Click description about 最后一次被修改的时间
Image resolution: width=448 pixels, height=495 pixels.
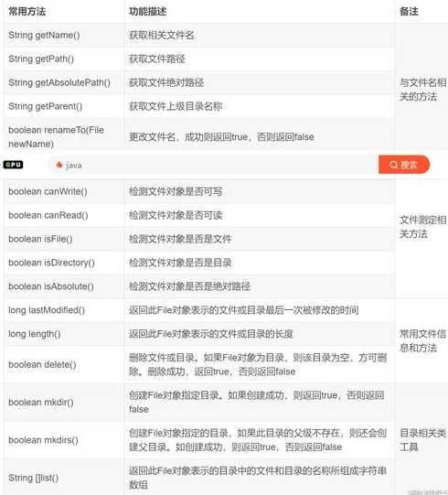tap(243, 310)
